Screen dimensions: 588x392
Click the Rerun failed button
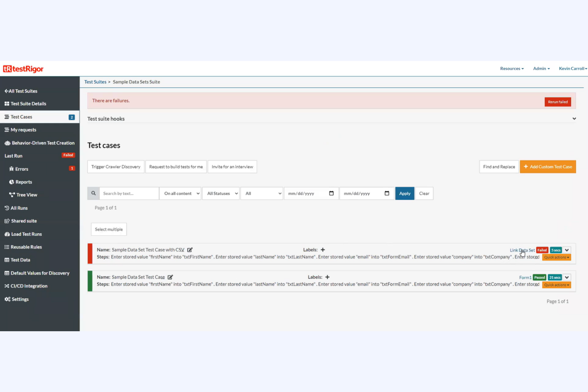pos(557,102)
